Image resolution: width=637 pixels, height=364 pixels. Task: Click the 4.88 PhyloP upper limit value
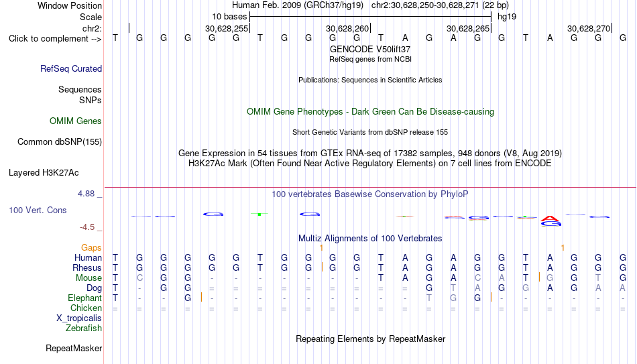86,194
